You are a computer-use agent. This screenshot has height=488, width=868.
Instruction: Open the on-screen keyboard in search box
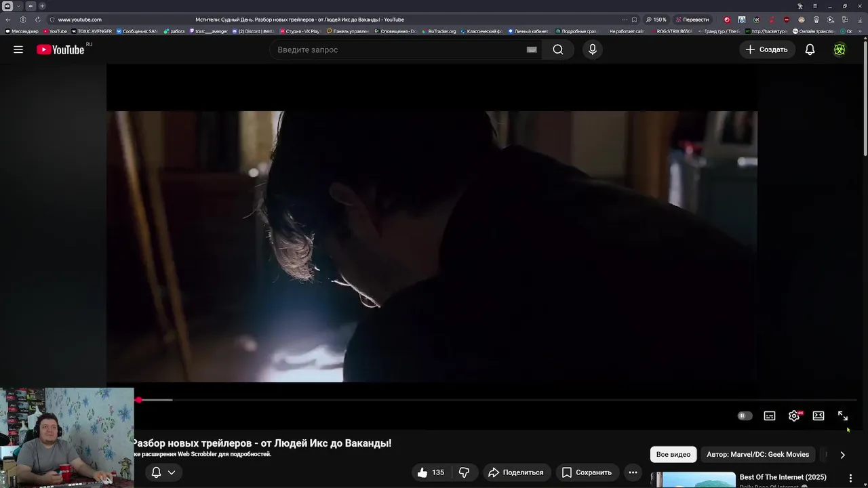tap(532, 49)
